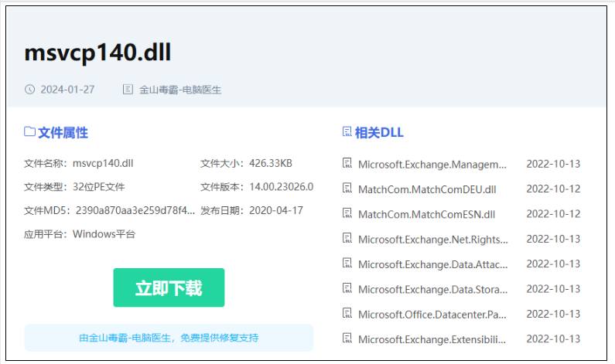Click the document icon before 金山毒霸-电脑医生
The image size is (615, 364).
point(128,90)
